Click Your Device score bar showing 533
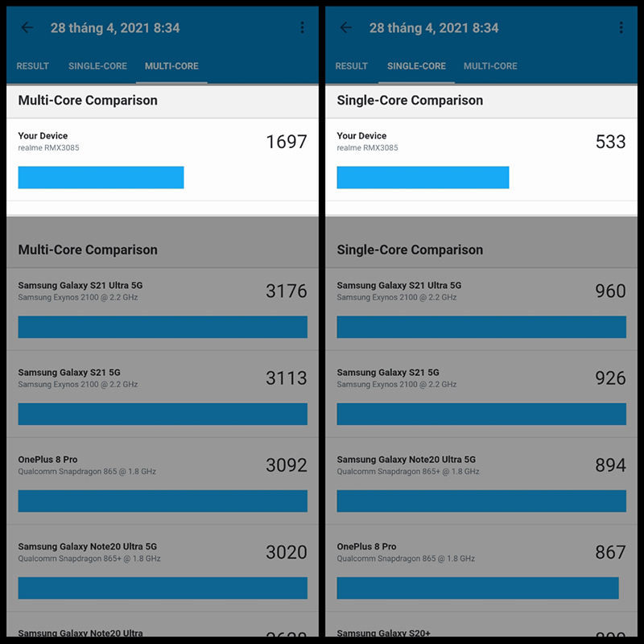 click(424, 176)
